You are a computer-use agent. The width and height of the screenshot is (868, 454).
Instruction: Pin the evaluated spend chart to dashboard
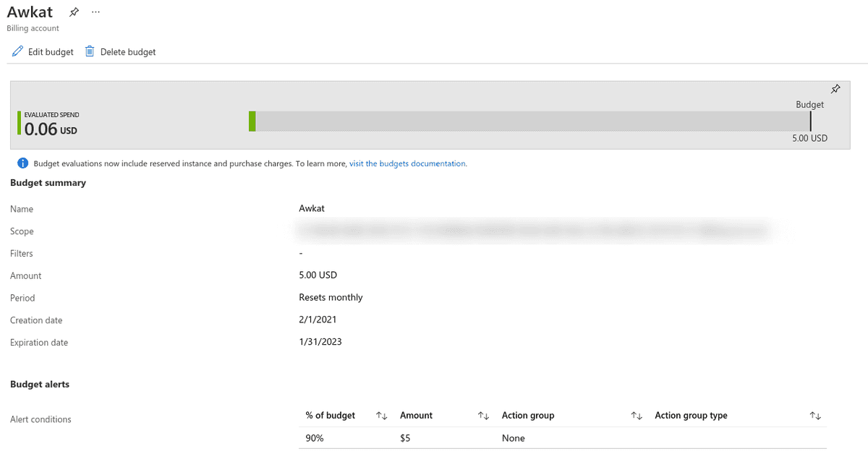(x=835, y=89)
